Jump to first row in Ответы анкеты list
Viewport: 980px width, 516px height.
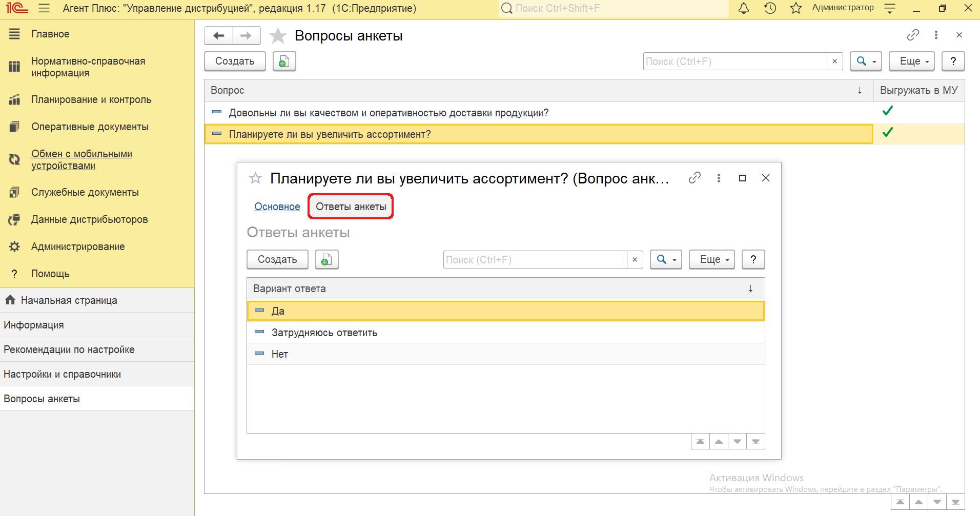pyautogui.click(x=701, y=442)
